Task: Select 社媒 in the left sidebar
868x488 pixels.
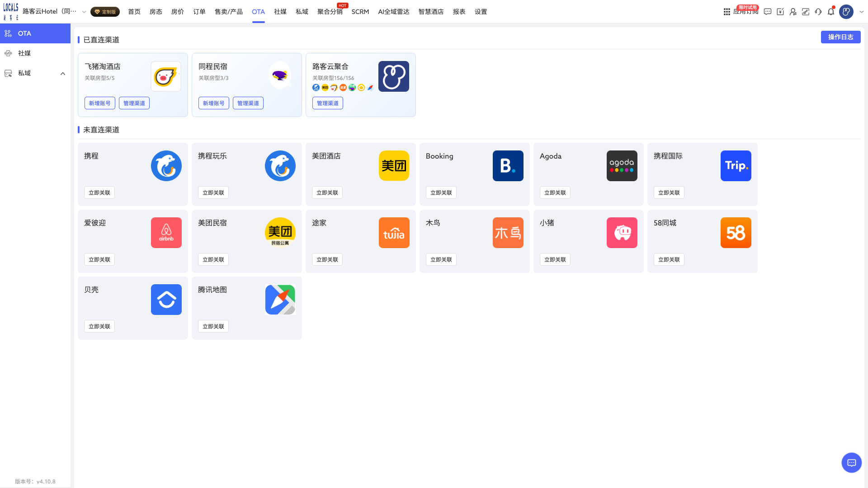Action: click(x=35, y=53)
